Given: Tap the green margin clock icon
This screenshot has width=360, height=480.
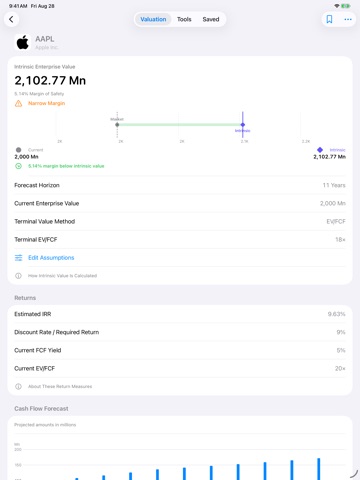Looking at the screenshot, I should click(19, 166).
